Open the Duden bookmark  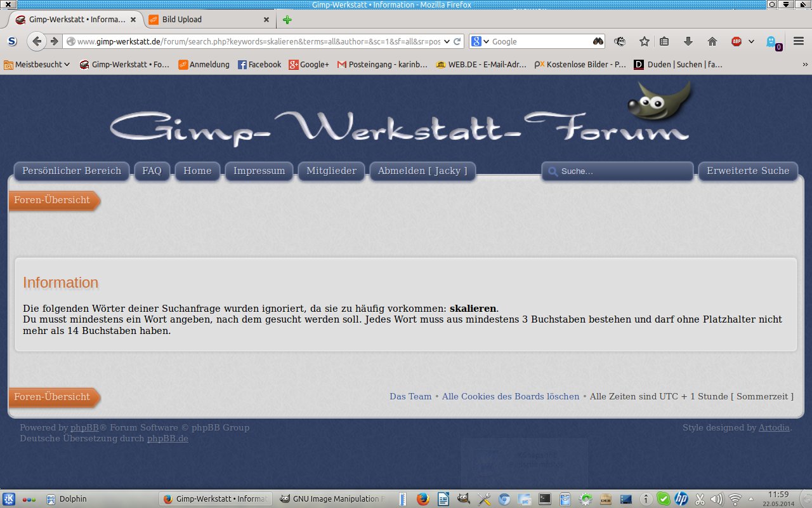(x=678, y=64)
